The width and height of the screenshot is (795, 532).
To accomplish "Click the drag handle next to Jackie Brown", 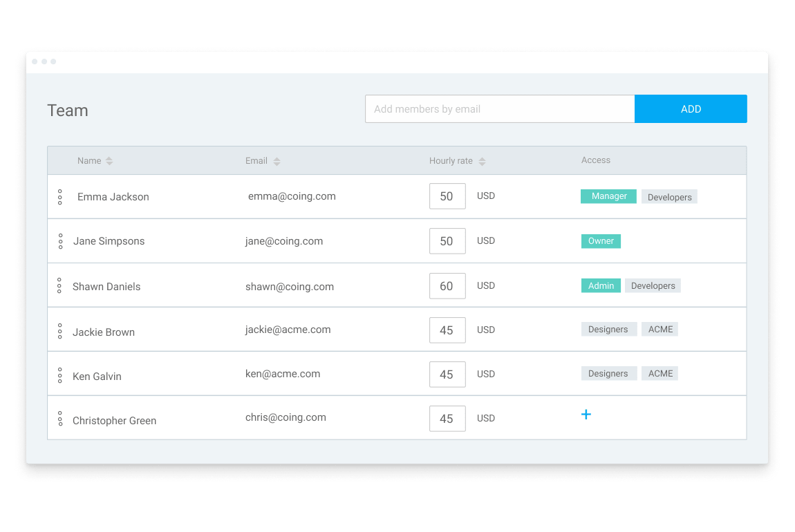I will pos(60,329).
